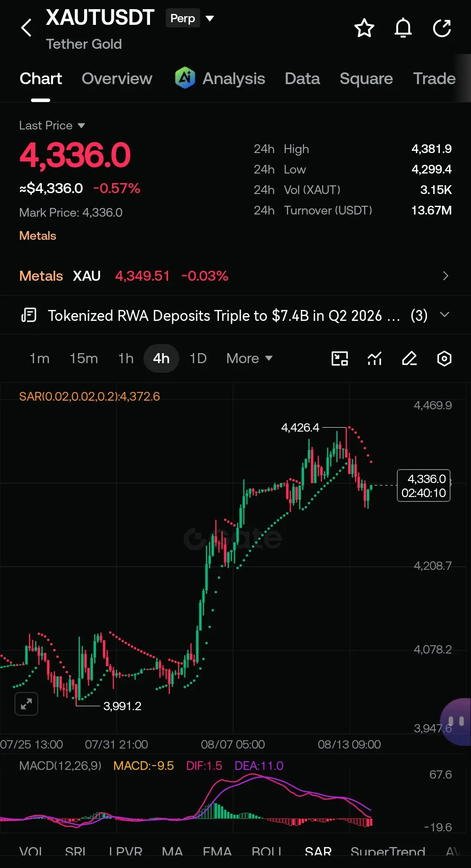Open the AI Analysis icon
471x868 pixels.
tap(185, 78)
